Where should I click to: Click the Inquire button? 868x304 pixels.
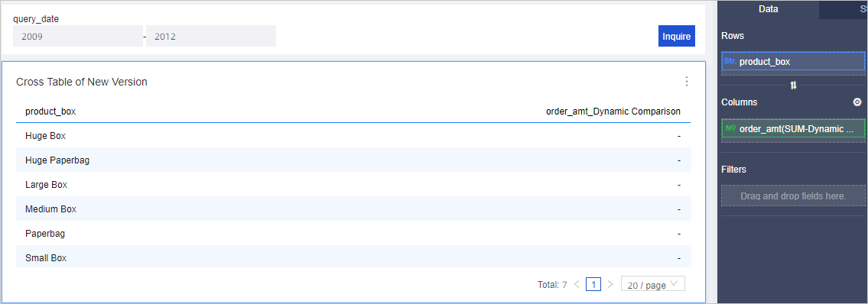point(677,37)
